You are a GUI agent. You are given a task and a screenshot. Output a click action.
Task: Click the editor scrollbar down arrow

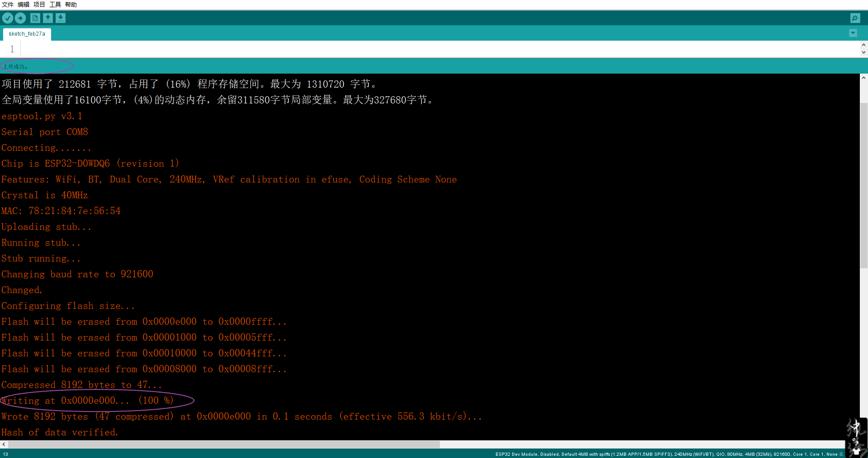(863, 52)
